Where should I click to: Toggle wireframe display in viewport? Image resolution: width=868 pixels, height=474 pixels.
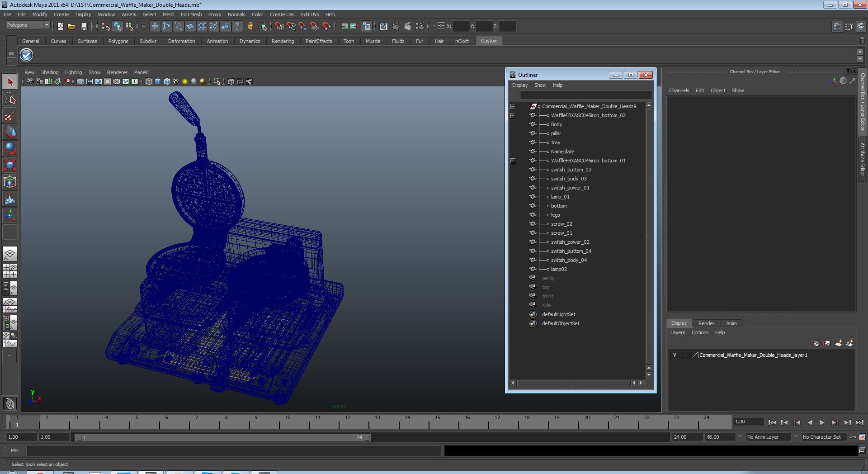click(x=149, y=81)
